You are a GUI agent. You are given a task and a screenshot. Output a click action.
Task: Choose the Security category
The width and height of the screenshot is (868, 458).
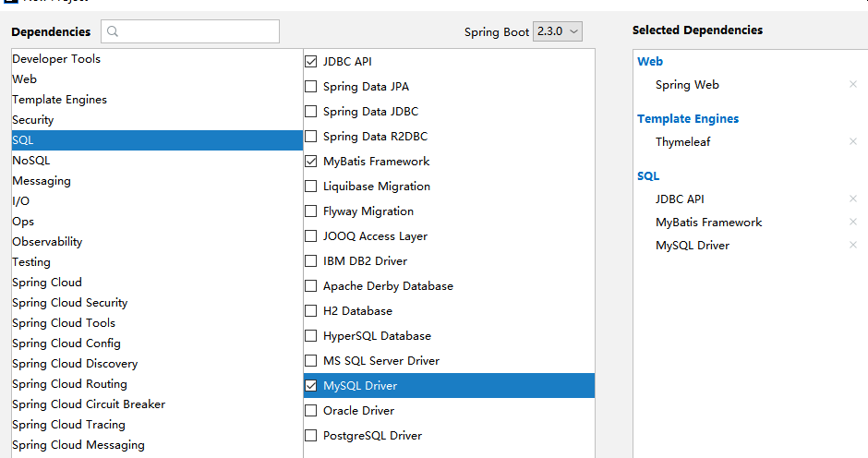click(x=33, y=120)
